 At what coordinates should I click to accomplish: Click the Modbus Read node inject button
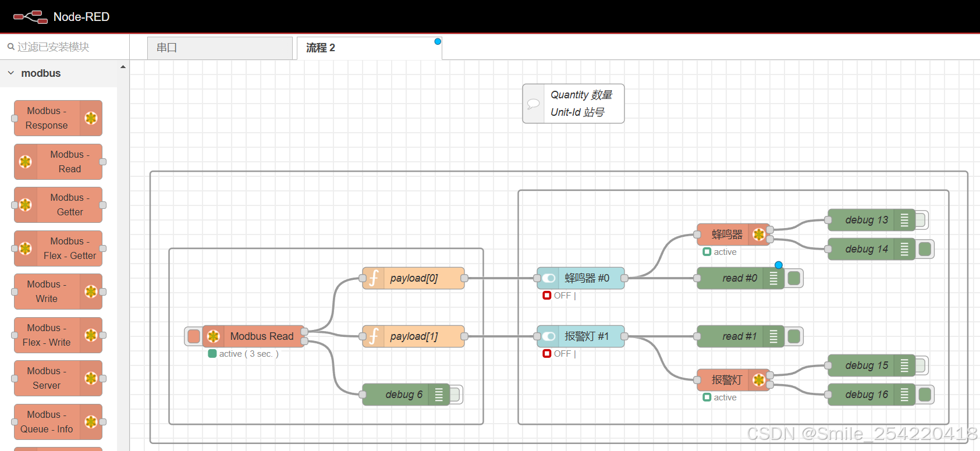194,336
